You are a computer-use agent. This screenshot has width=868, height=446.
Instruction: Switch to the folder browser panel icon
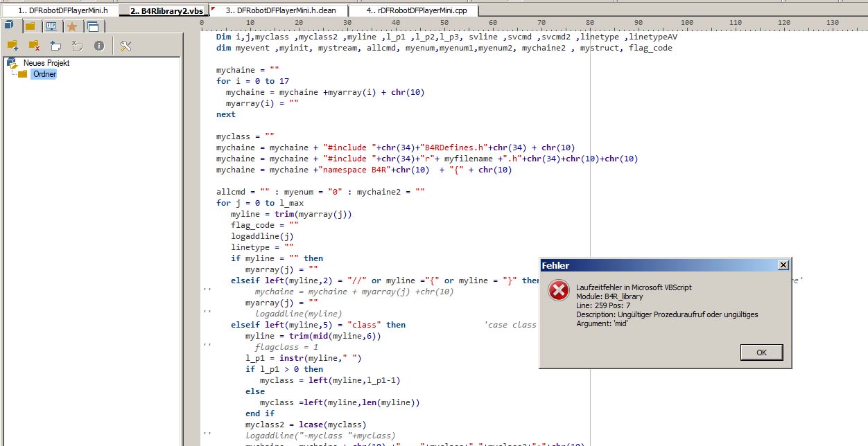[31, 25]
